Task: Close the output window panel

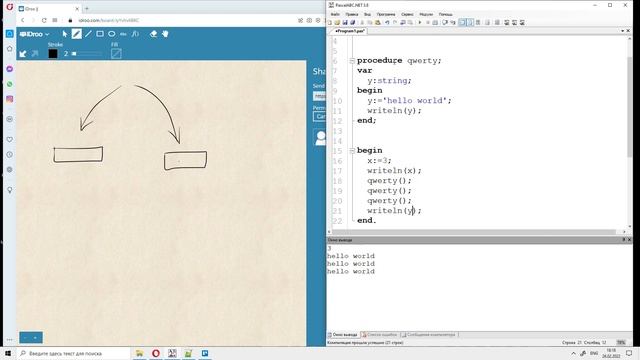Action: [x=629, y=240]
